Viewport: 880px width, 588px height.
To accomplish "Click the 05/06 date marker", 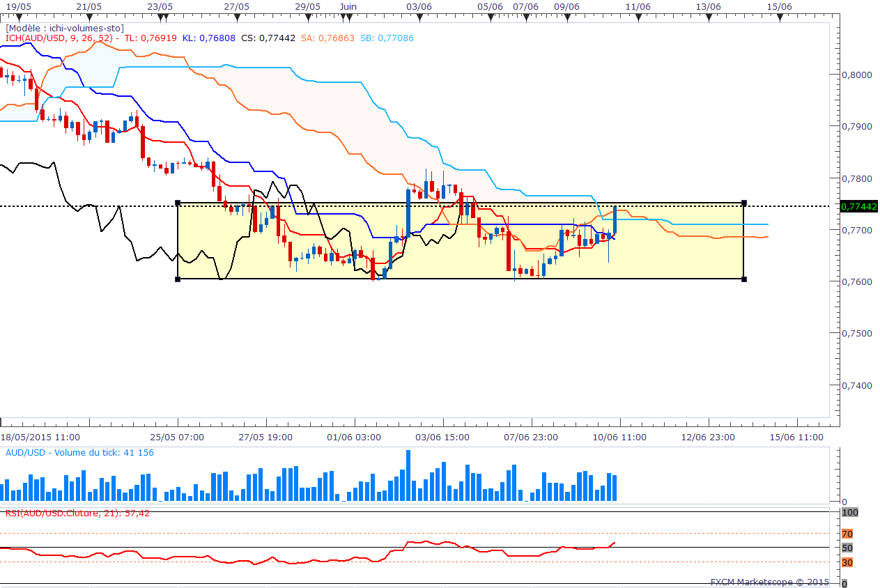I will (491, 6).
